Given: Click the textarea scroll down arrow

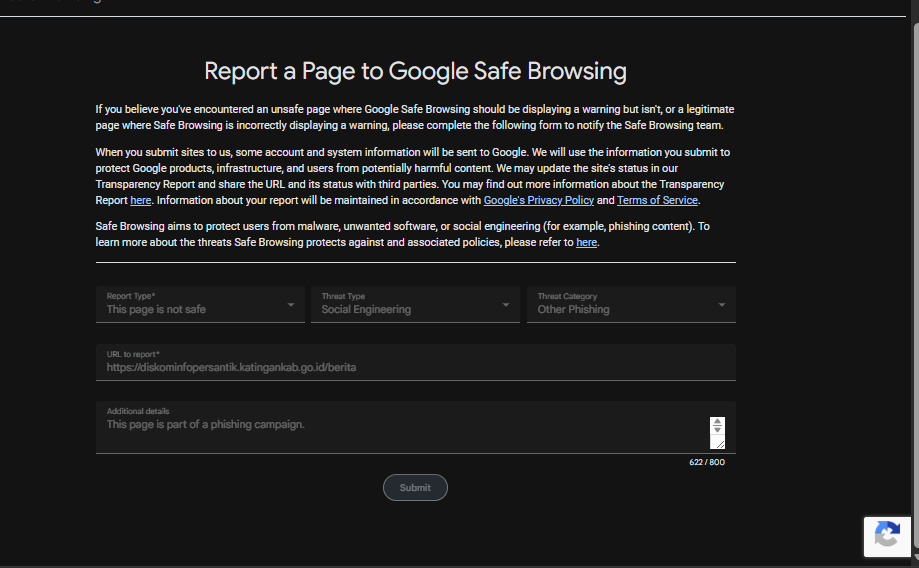Looking at the screenshot, I should [x=717, y=430].
